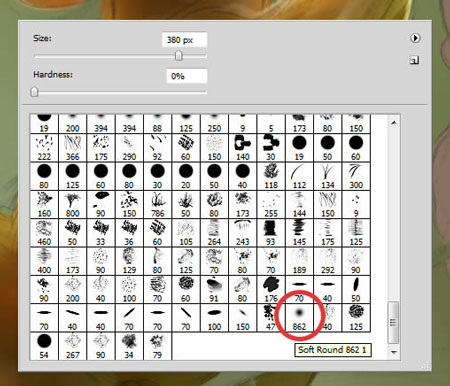
Task: Choose the sketchy texture brush labeled 267
Action: pos(72,346)
